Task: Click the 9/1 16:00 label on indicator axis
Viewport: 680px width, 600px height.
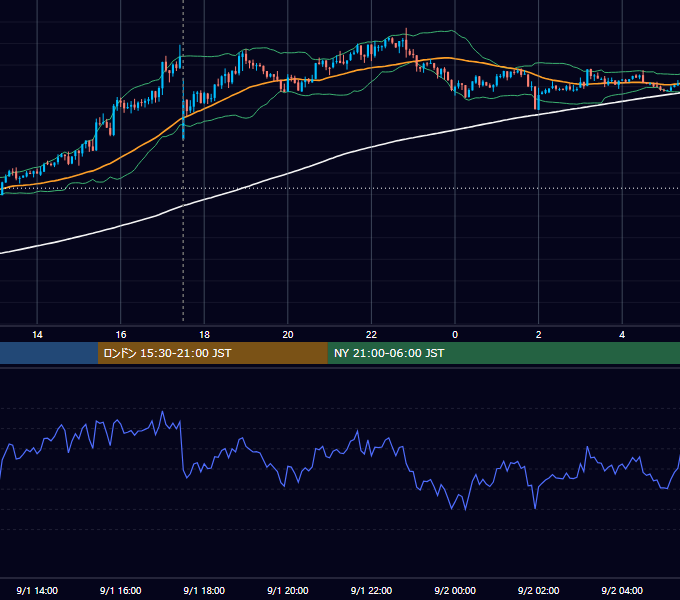Action: (121, 591)
